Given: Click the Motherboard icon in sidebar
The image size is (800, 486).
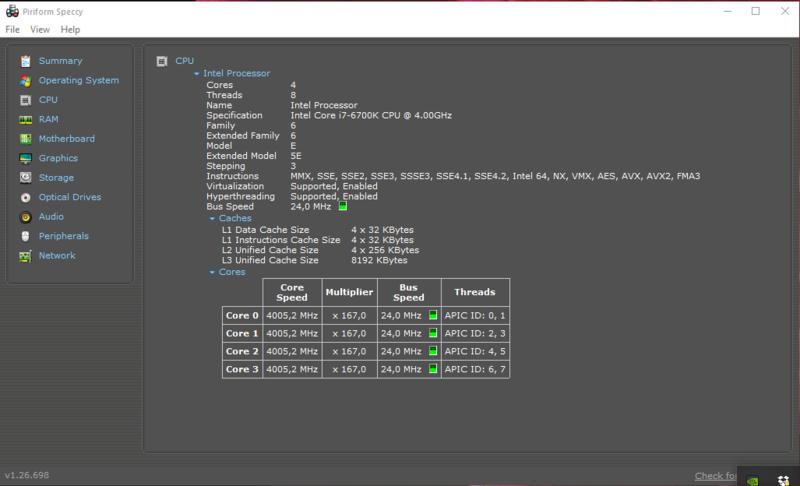Looking at the screenshot, I should [x=26, y=139].
